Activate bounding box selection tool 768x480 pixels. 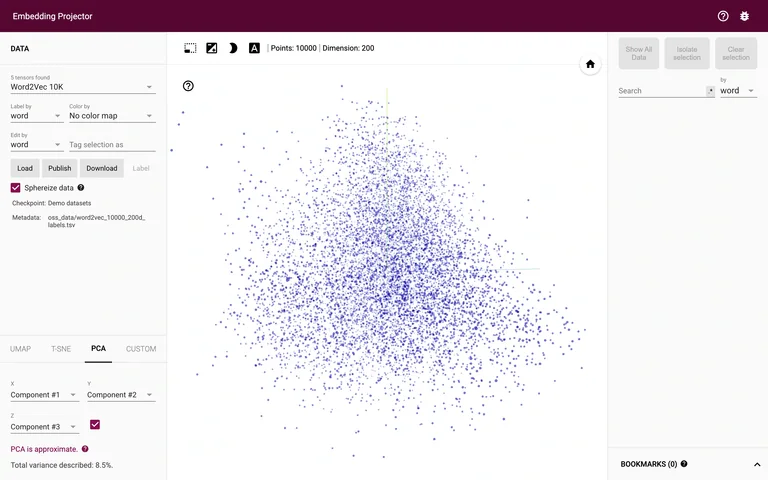[190, 48]
